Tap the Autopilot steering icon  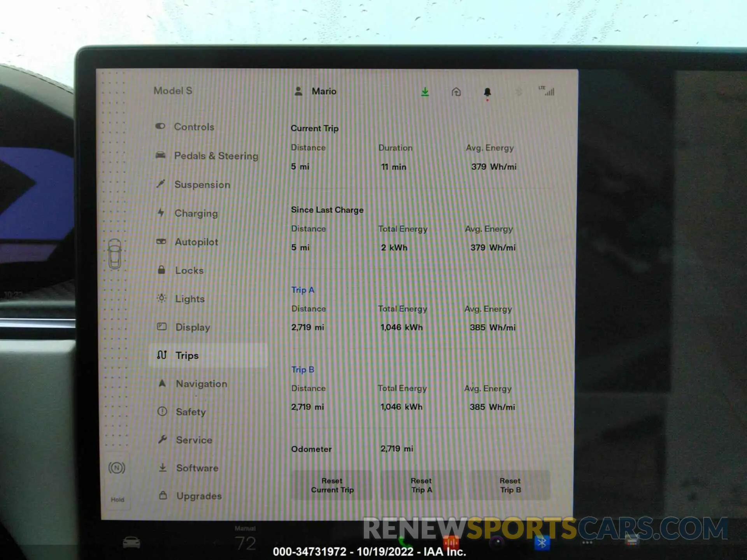click(x=161, y=241)
